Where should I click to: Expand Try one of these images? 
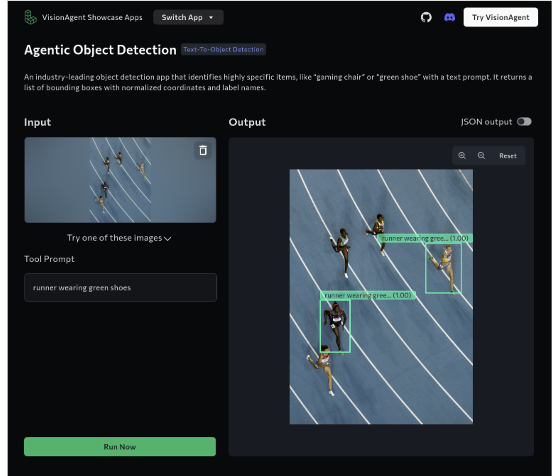[x=119, y=238]
